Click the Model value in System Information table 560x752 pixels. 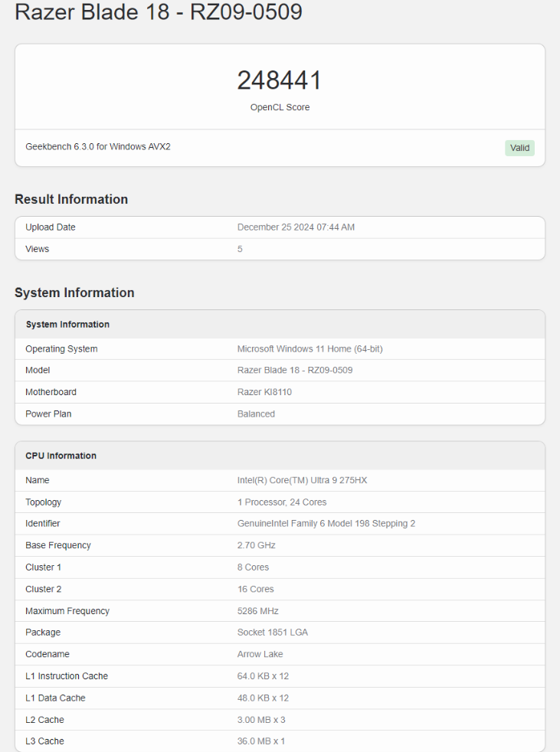[x=295, y=371]
